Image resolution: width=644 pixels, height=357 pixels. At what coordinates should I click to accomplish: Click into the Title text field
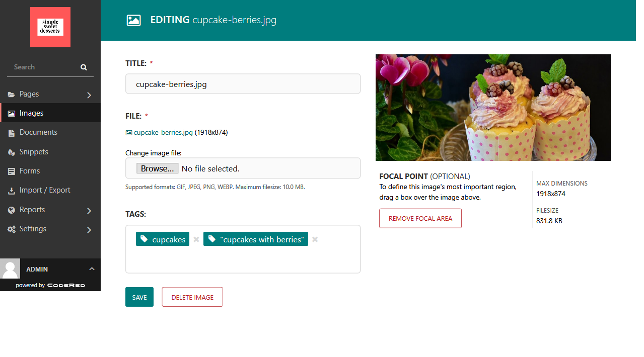tap(243, 84)
